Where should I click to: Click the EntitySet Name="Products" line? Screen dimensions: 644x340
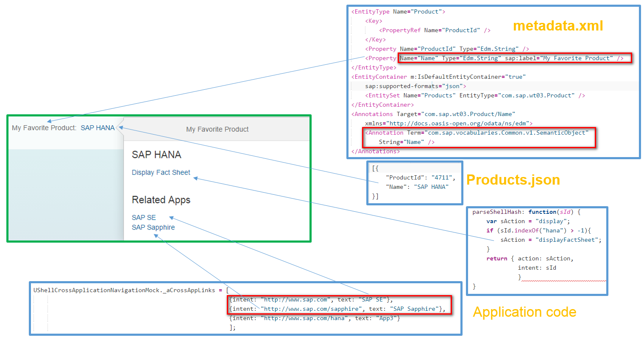[475, 96]
